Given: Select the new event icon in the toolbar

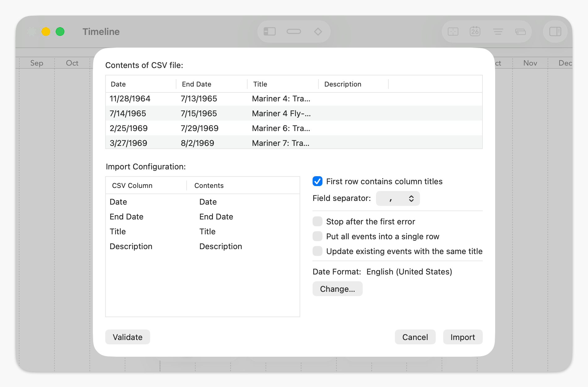Looking at the screenshot, I should coord(269,31).
